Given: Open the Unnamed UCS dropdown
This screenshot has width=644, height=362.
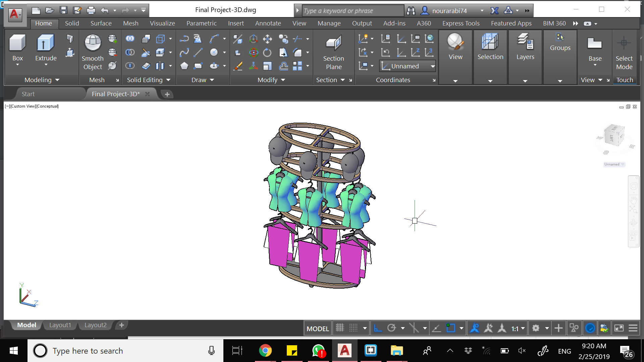Looking at the screenshot, I should [x=433, y=66].
